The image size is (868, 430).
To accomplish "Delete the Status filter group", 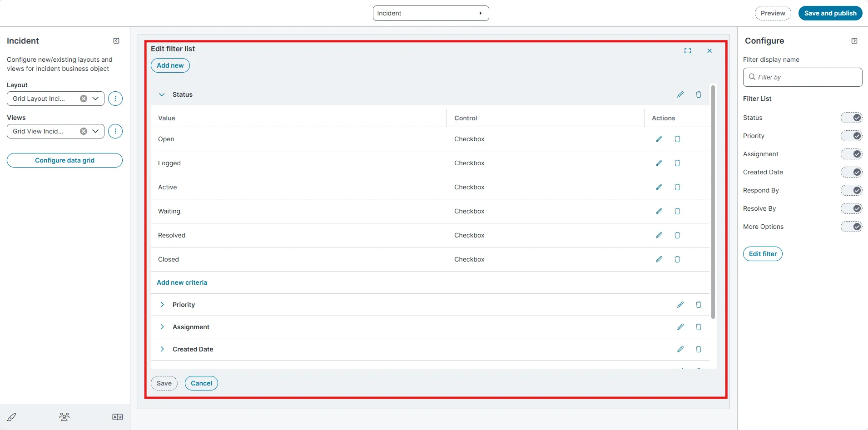I will point(699,94).
